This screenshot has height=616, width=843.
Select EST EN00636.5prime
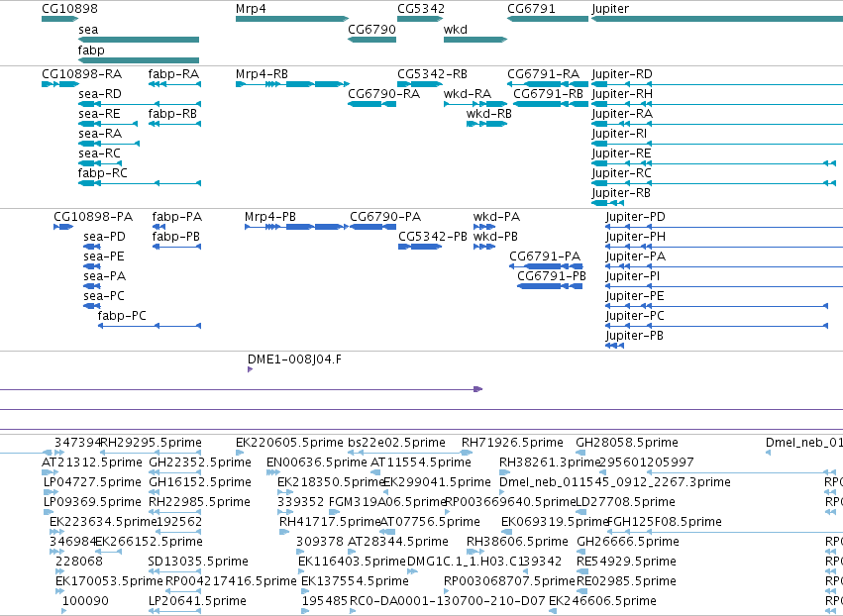273,472
